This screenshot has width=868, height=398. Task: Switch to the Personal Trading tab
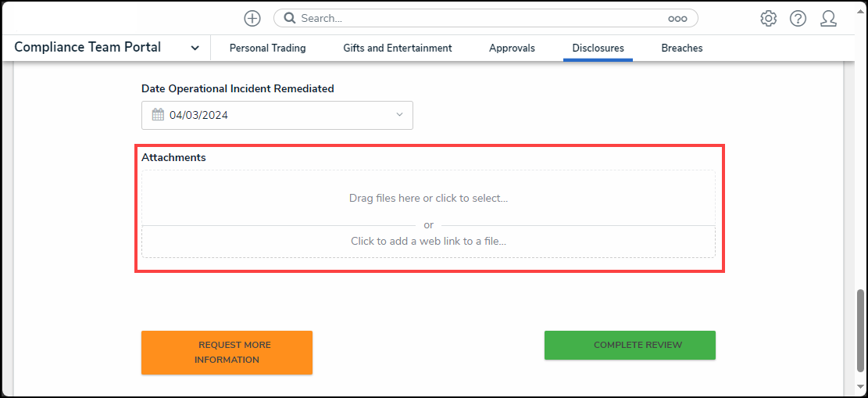click(x=267, y=48)
